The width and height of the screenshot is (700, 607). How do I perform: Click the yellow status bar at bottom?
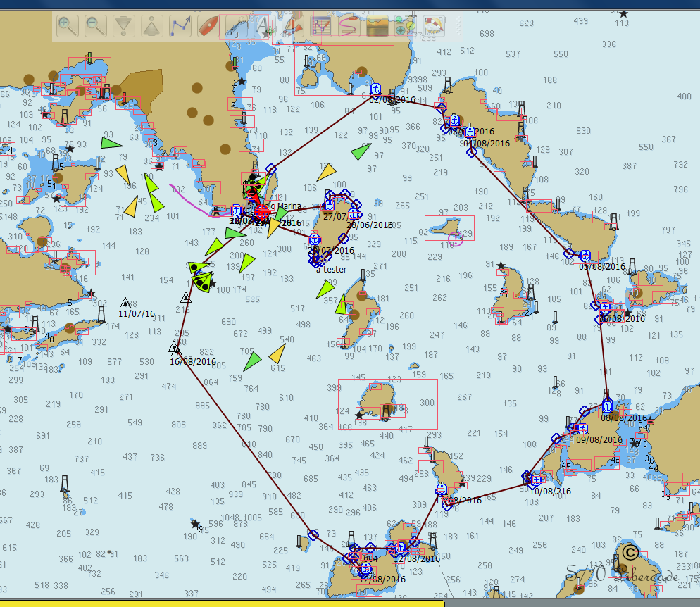pyautogui.click(x=222, y=603)
